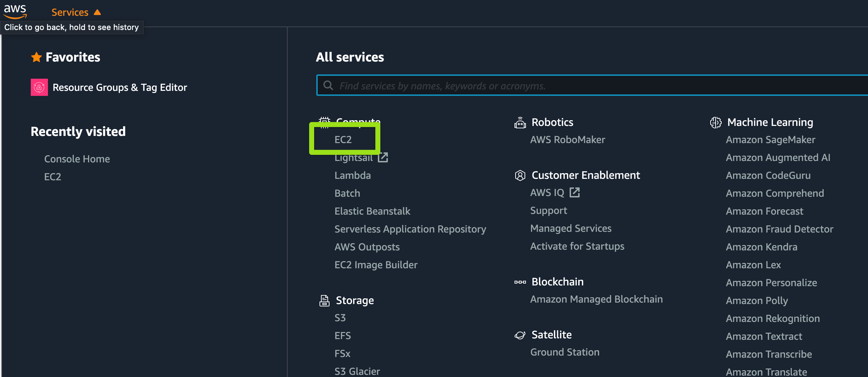The image size is (868, 377).
Task: Open Lightsail external link icon
Action: [383, 157]
